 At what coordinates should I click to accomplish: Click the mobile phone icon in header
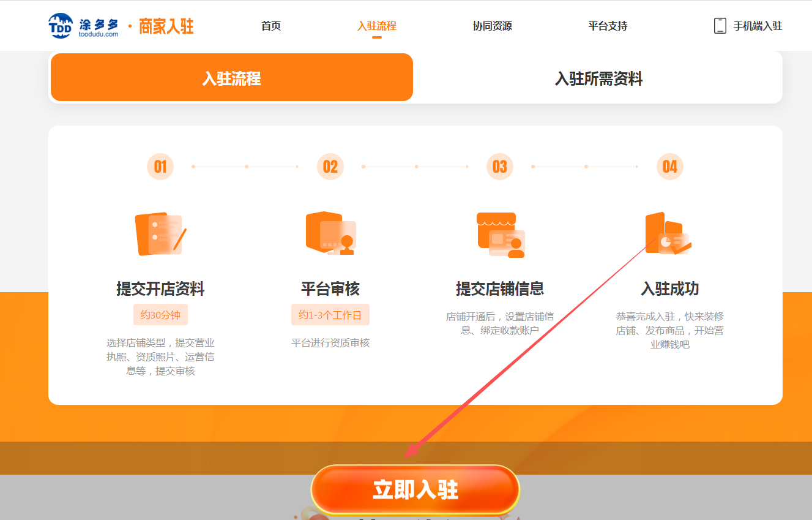pyautogui.click(x=720, y=26)
